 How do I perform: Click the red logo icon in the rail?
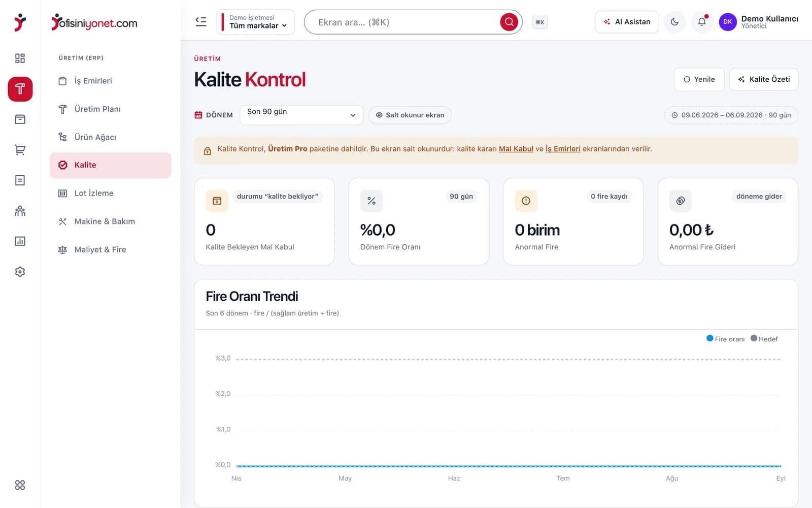tap(20, 22)
